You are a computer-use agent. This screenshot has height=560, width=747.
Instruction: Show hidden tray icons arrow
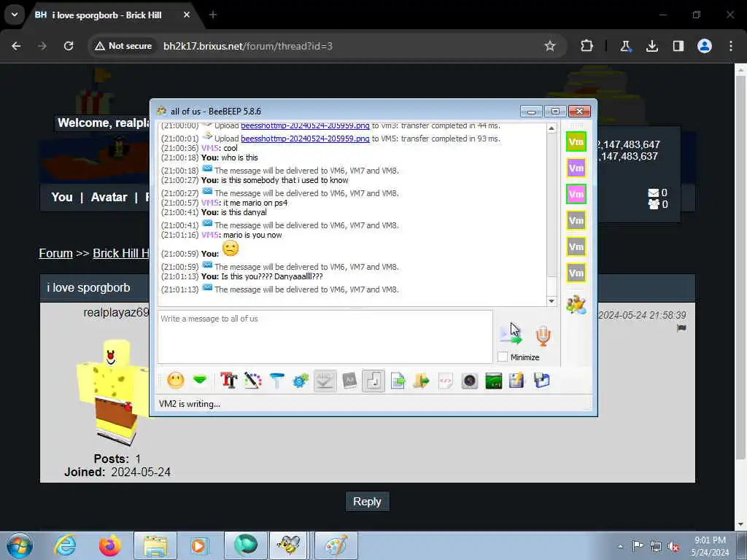(620, 546)
